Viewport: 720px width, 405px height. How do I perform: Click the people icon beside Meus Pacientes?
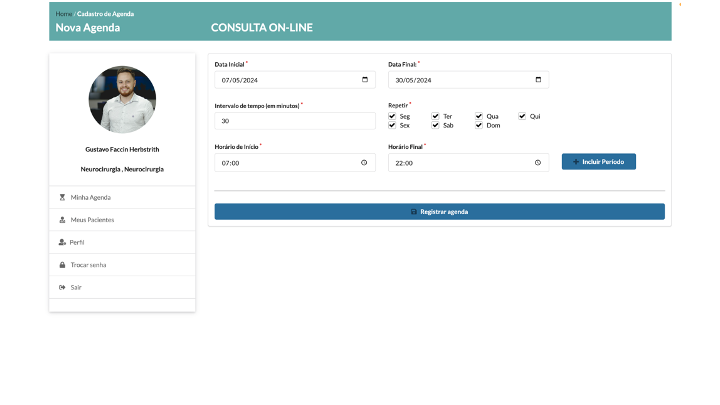click(x=62, y=219)
